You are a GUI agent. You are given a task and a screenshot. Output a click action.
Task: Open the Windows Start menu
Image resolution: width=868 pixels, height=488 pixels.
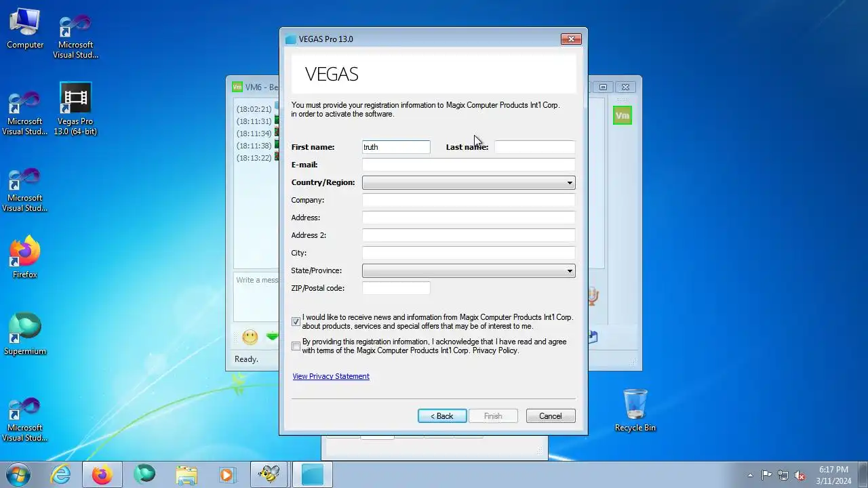[18, 474]
